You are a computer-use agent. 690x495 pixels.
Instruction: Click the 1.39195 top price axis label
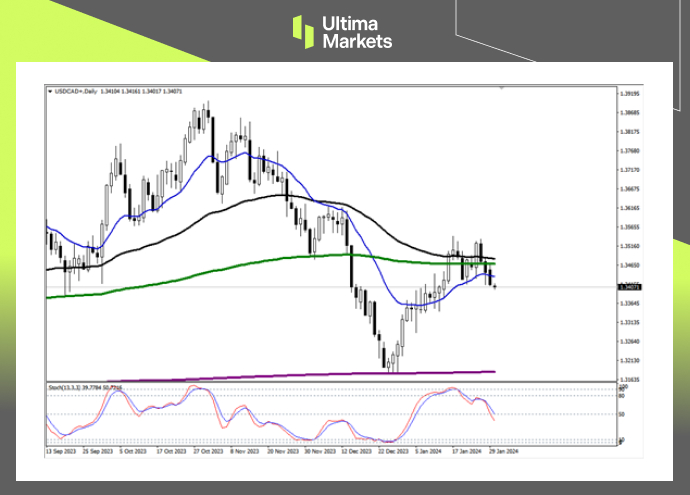coord(628,94)
